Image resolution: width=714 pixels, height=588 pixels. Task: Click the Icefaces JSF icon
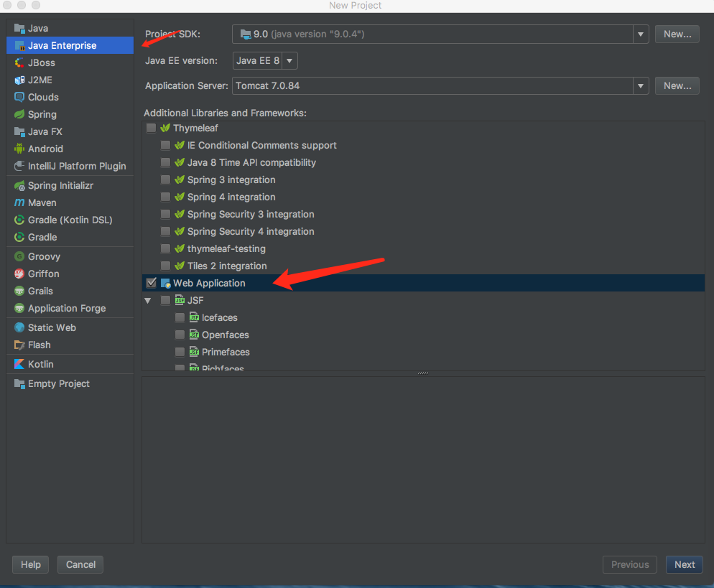195,317
